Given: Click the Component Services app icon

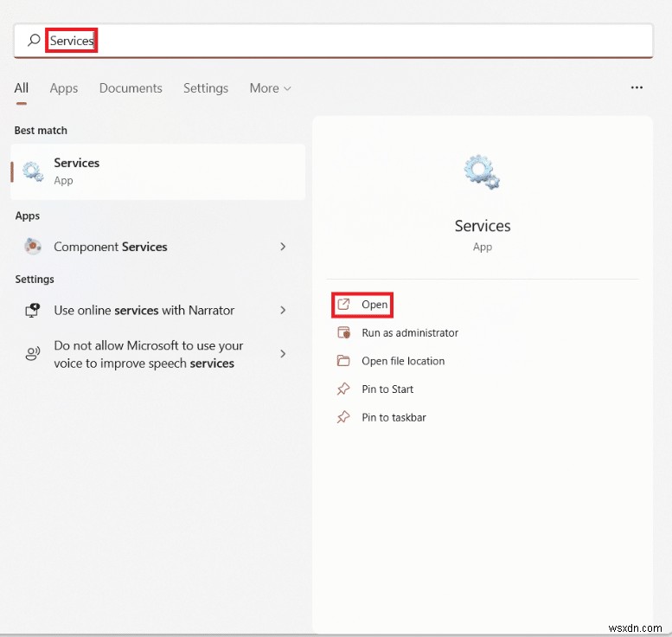Looking at the screenshot, I should click(x=33, y=246).
